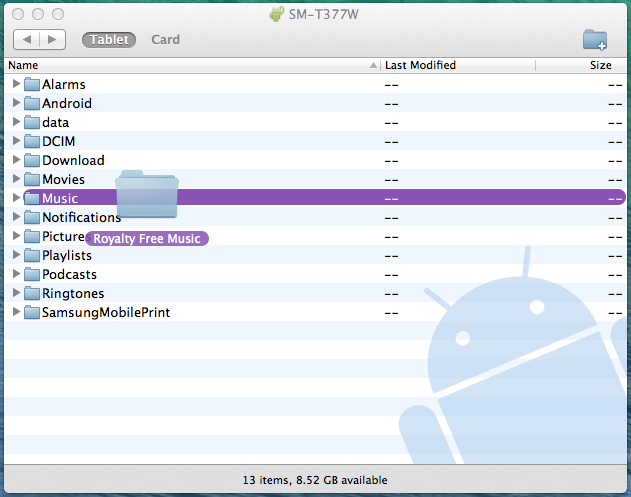631x497 pixels.
Task: Select the Notifications folder icon
Action: [x=32, y=217]
